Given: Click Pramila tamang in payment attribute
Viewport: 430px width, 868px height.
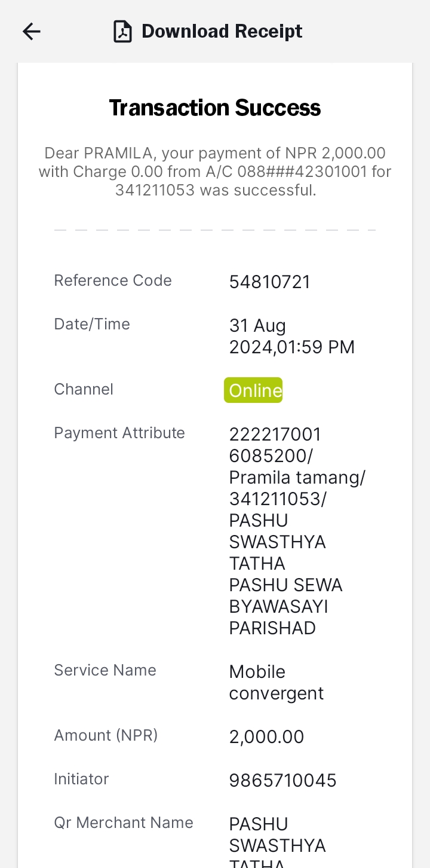Looking at the screenshot, I should pos(297,478).
